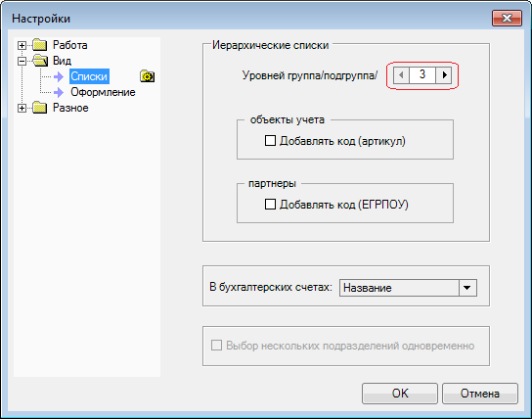Image resolution: width=532 pixels, height=419 pixels.
Task: Click the Разное folder icon
Action: (40, 108)
